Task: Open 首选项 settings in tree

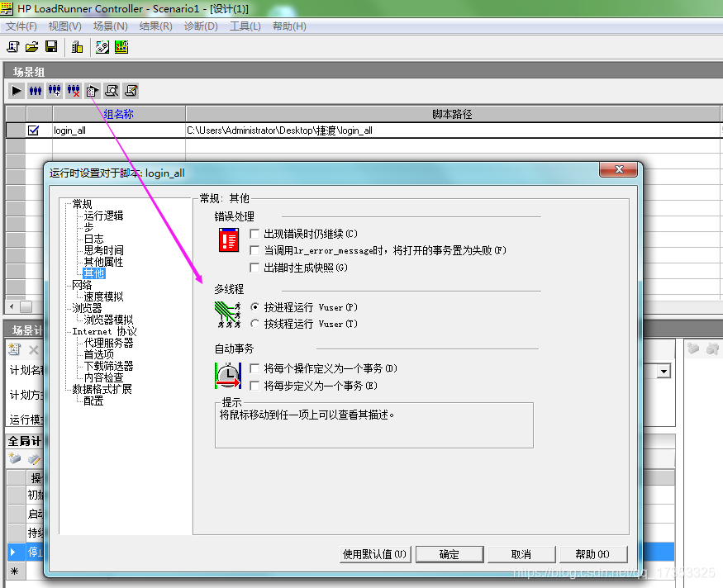Action: 98,354
